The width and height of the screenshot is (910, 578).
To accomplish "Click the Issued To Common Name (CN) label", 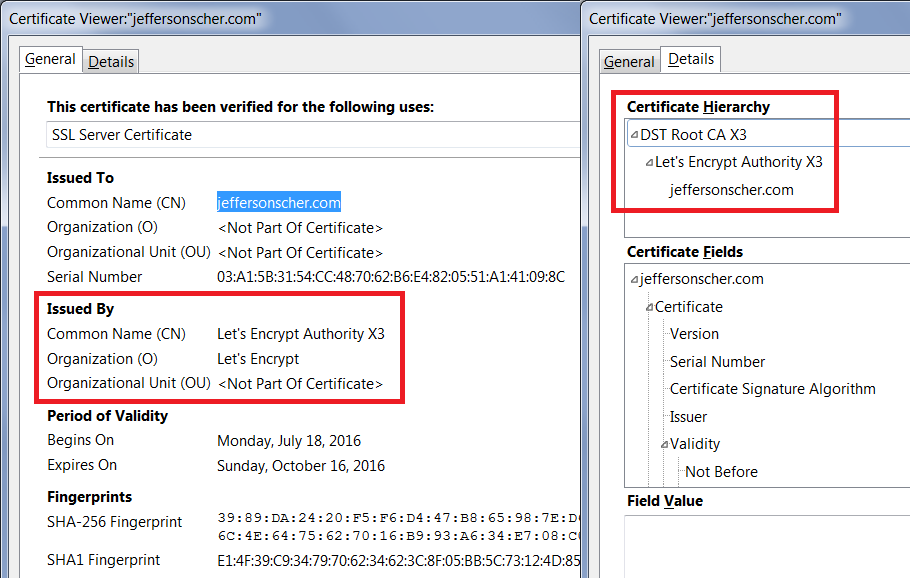I will (x=116, y=203).
